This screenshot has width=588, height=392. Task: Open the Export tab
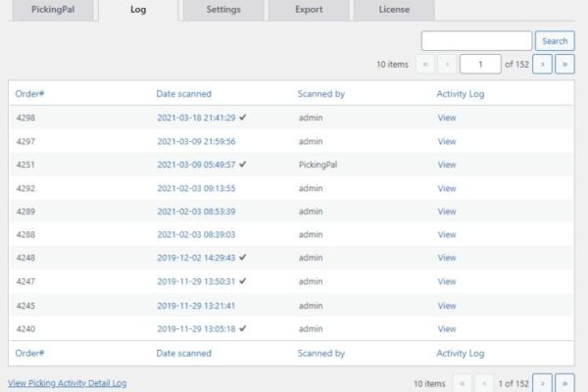pyautogui.click(x=310, y=10)
